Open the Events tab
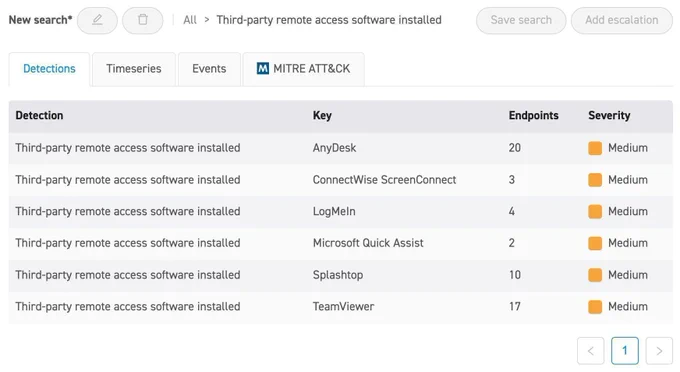Screen dimensions: 680x372 [209, 69]
